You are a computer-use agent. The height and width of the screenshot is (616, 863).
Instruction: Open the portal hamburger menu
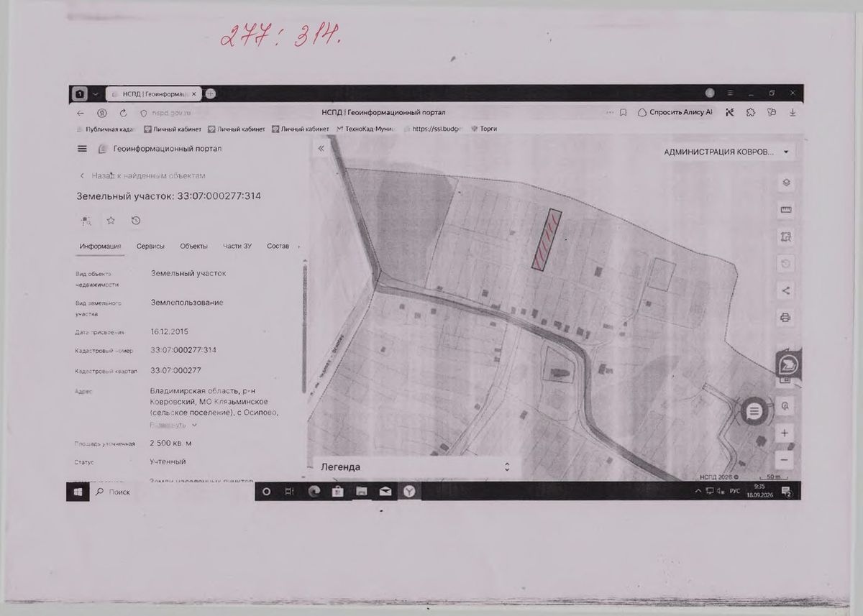83,149
